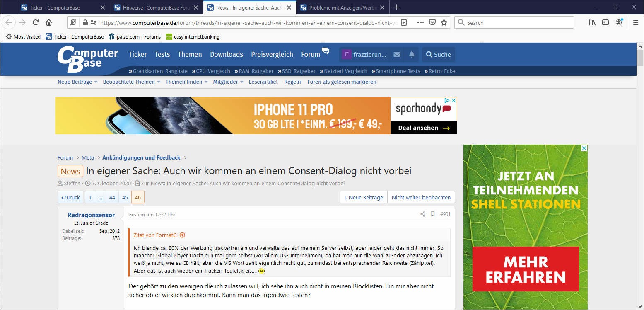The image size is (644, 310).
Task: Click Foren als gelesen markieren
Action: click(x=342, y=82)
